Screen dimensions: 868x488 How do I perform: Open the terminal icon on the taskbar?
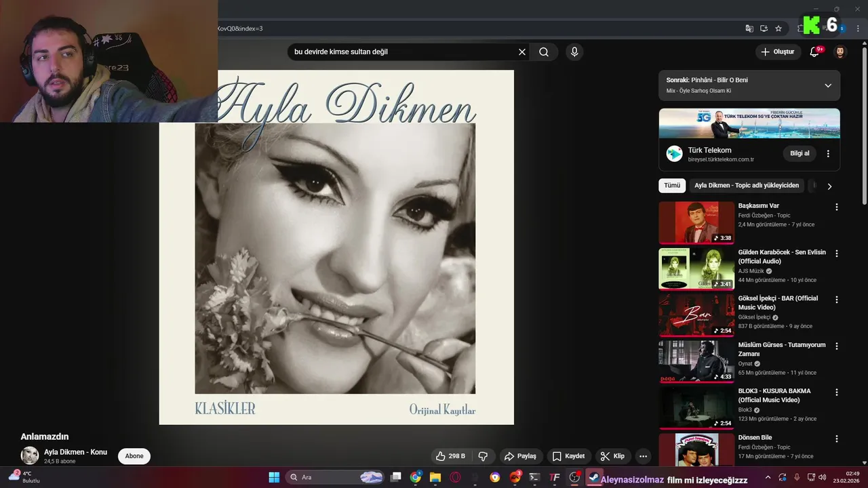(x=534, y=477)
